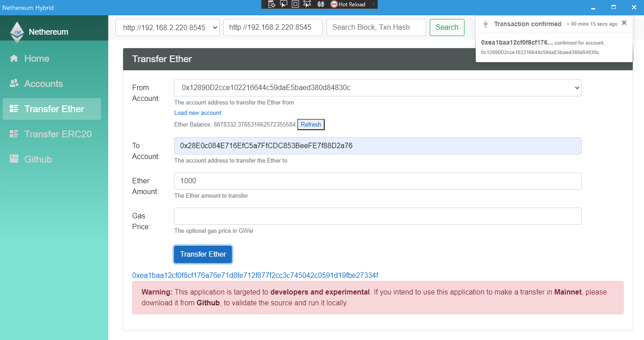Click the Nethereum brand title

coord(48,32)
